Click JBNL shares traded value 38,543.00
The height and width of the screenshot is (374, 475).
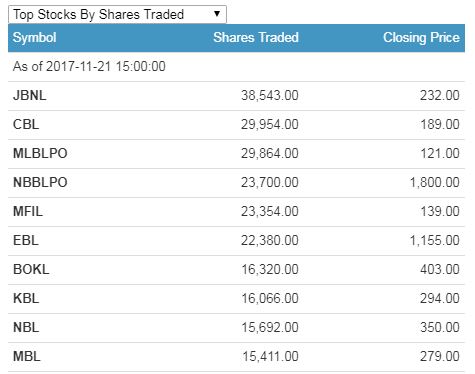tap(270, 96)
